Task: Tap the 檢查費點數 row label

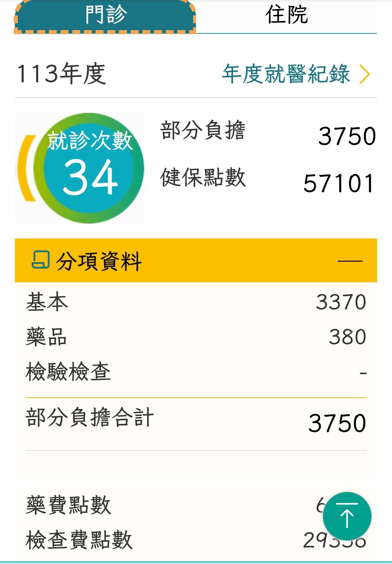Action: (x=79, y=540)
